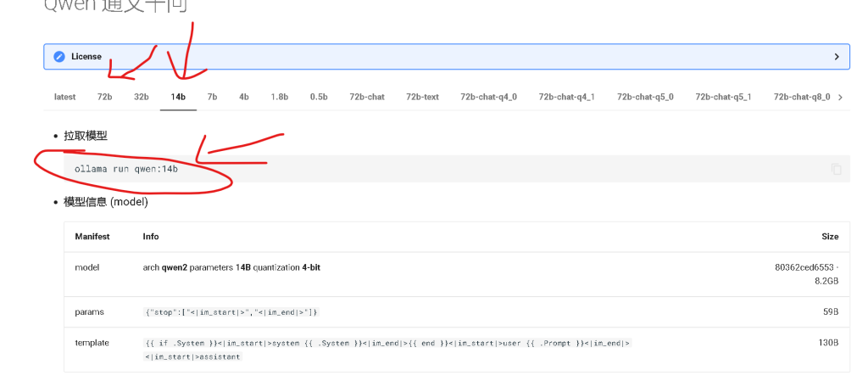The width and height of the screenshot is (868, 381).
Task: Click the 模型信息 (model) heading
Action: [106, 202]
